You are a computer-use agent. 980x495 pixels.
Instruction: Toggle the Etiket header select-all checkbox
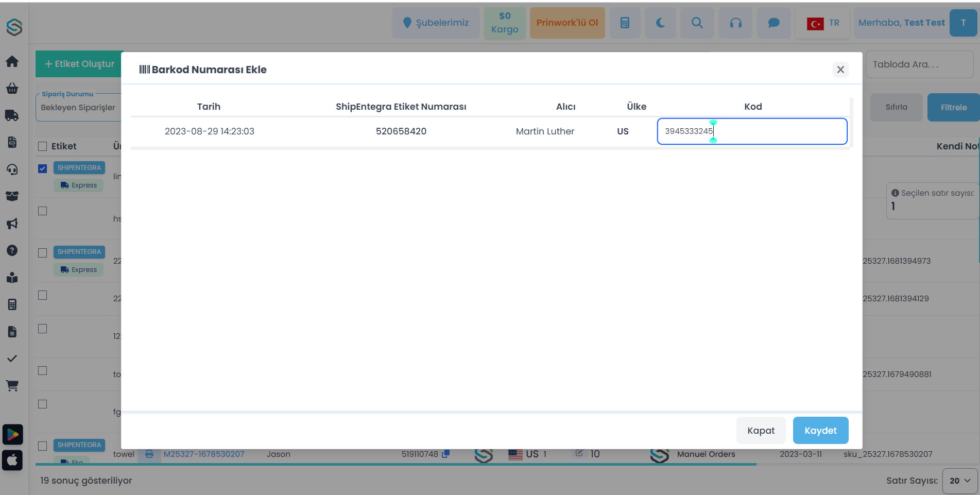pos(43,146)
